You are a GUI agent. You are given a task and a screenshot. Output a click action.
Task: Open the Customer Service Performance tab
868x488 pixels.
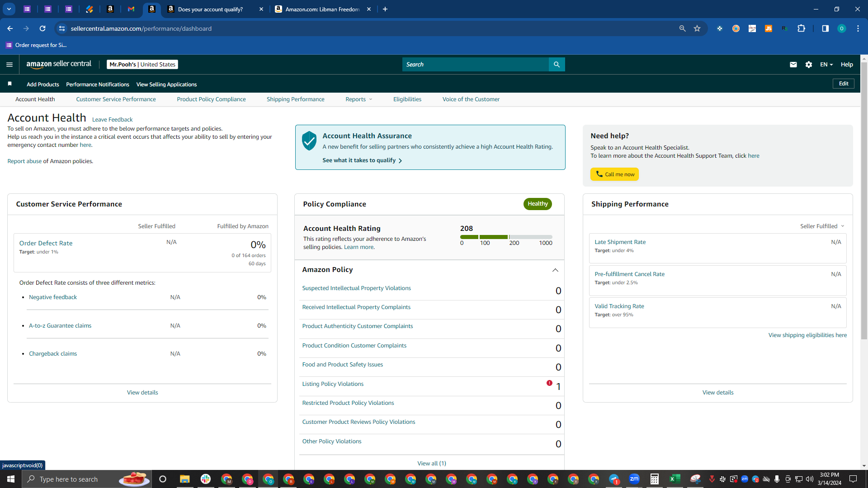pos(116,99)
